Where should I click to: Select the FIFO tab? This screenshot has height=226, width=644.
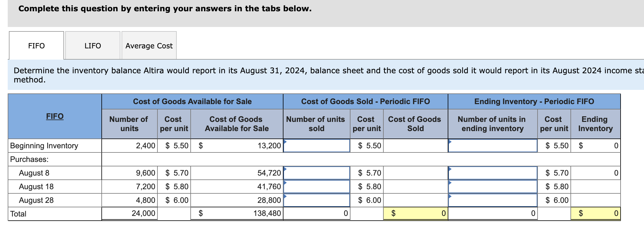(x=36, y=45)
